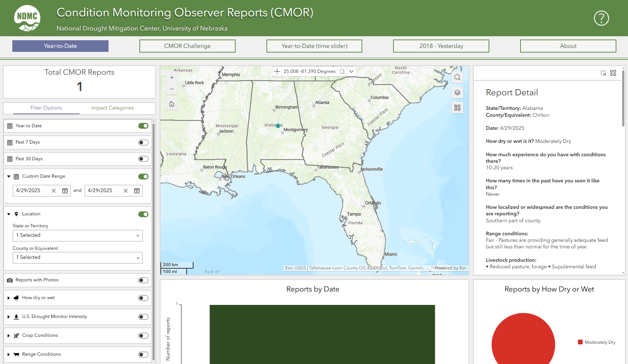Zoom in on the map
Screen dimensions: 628x364
tap(172, 77)
